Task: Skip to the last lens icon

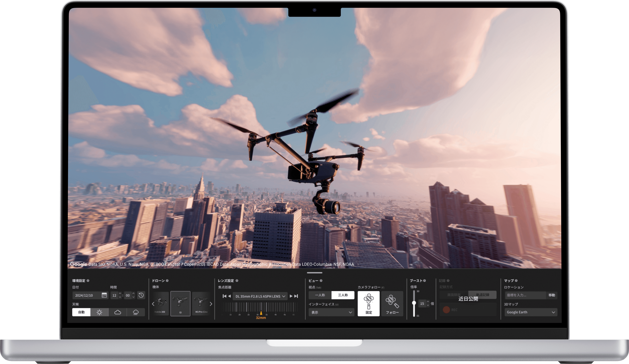Action: click(x=296, y=296)
